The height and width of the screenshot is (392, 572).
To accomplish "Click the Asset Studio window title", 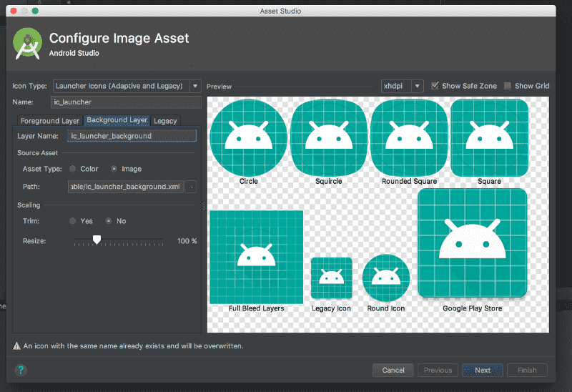I will coord(280,11).
